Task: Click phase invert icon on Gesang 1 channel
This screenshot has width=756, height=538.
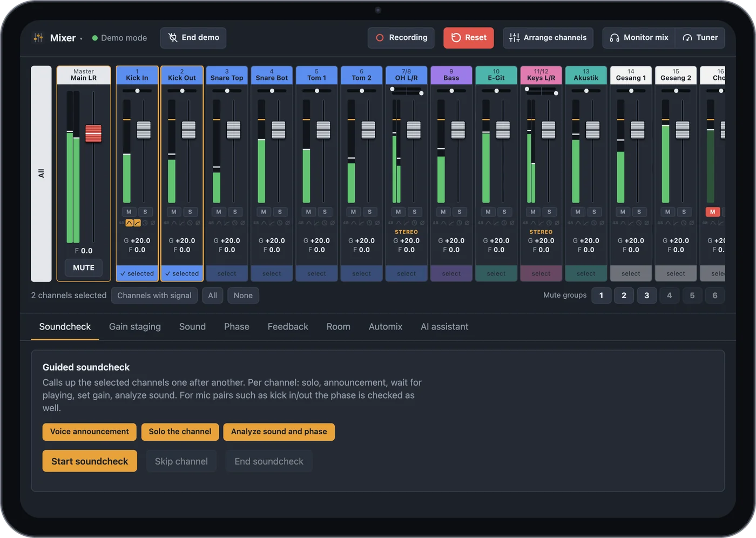Action: click(646, 223)
